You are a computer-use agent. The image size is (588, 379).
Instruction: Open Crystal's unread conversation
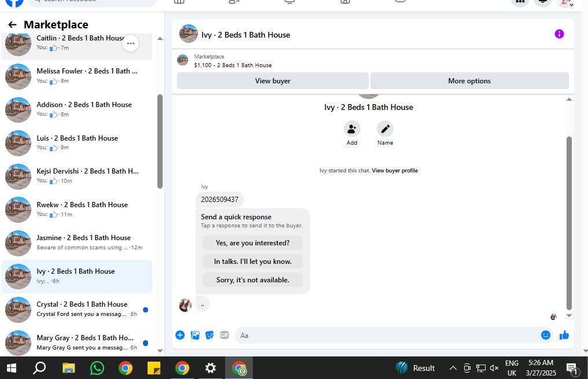(77, 310)
